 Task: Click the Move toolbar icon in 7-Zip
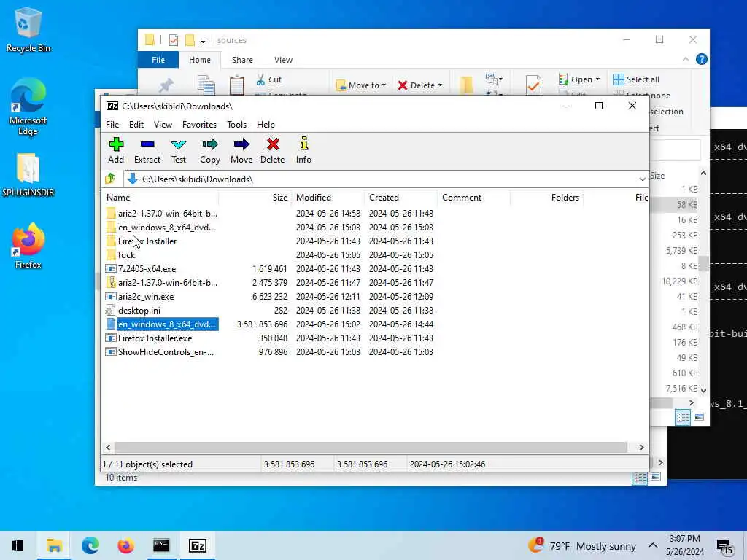[241, 150]
